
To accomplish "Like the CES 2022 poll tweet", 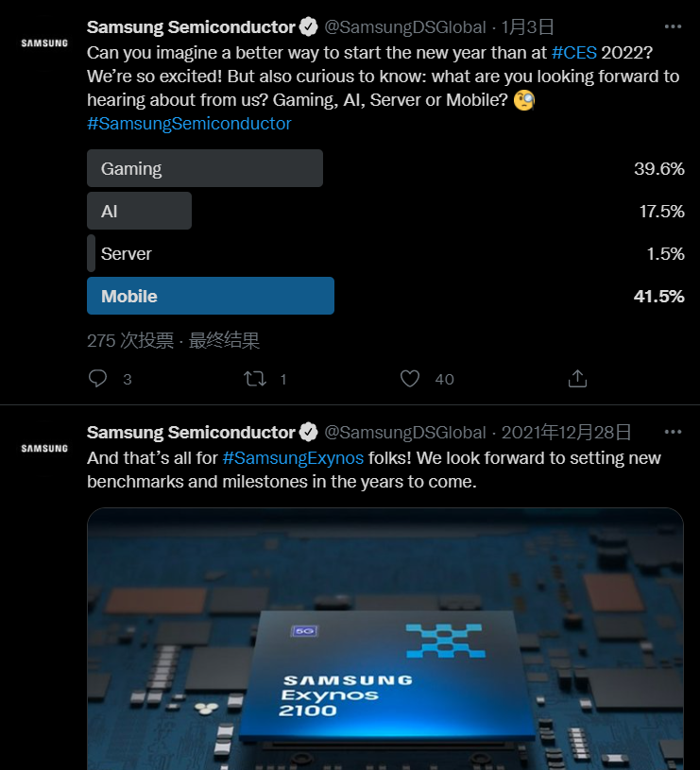I will [x=410, y=379].
